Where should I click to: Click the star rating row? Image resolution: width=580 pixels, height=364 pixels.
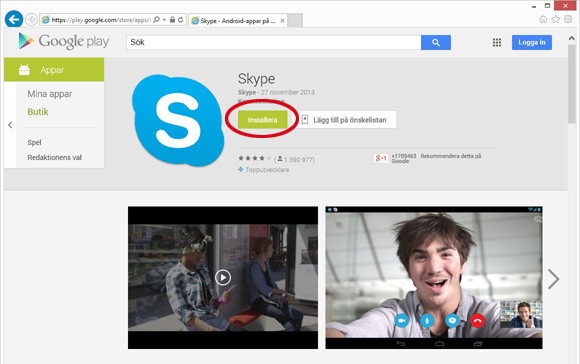tap(254, 158)
